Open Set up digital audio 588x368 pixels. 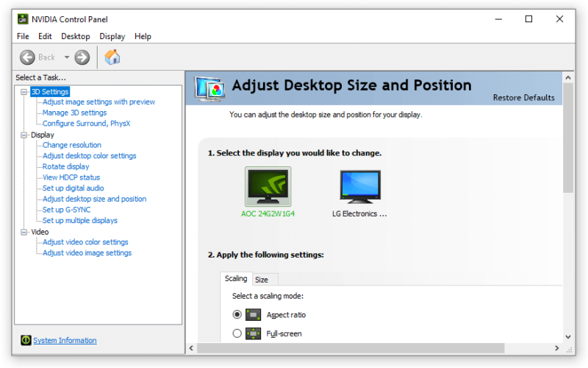pyautogui.click(x=73, y=188)
